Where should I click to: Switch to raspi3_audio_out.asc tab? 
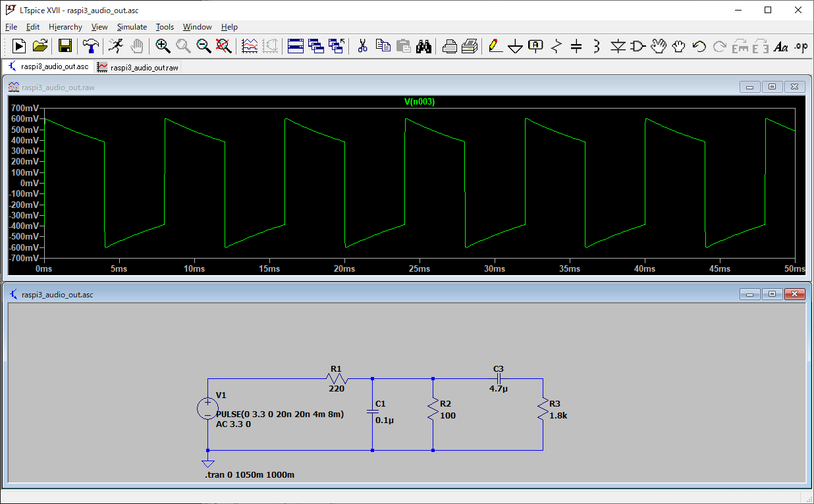tap(48, 66)
